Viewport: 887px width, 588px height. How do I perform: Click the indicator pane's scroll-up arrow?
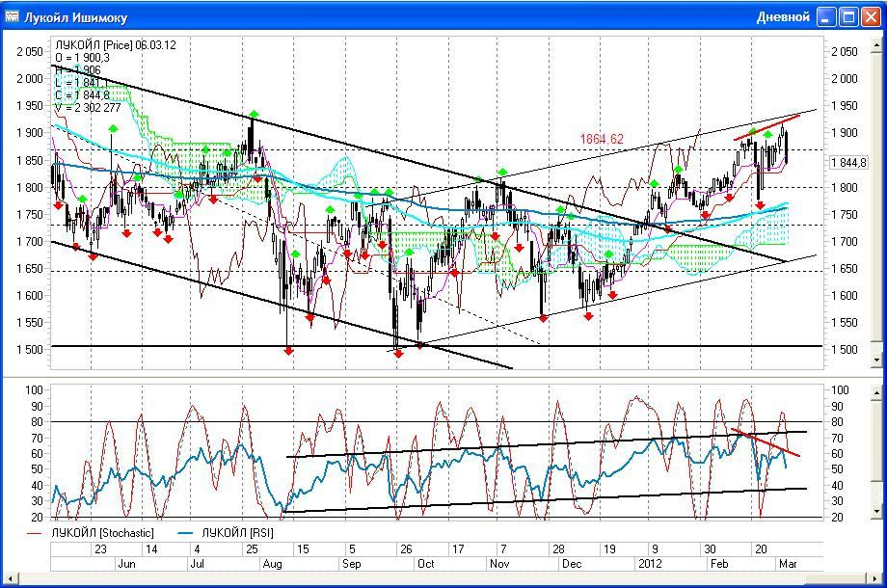click(876, 391)
